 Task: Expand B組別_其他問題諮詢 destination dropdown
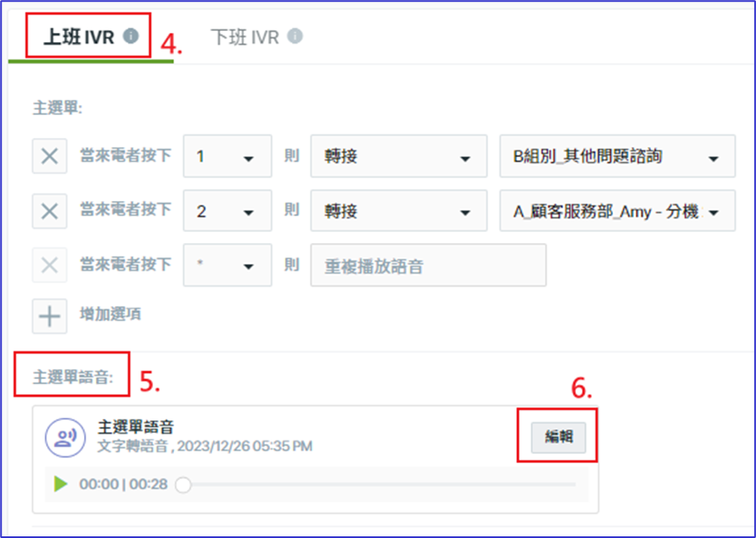[x=617, y=156]
